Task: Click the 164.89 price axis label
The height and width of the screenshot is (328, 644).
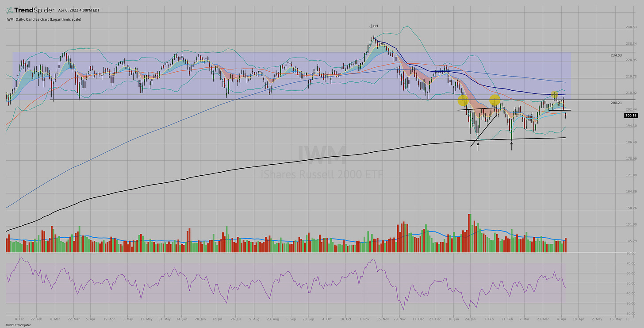Action: (x=631, y=191)
